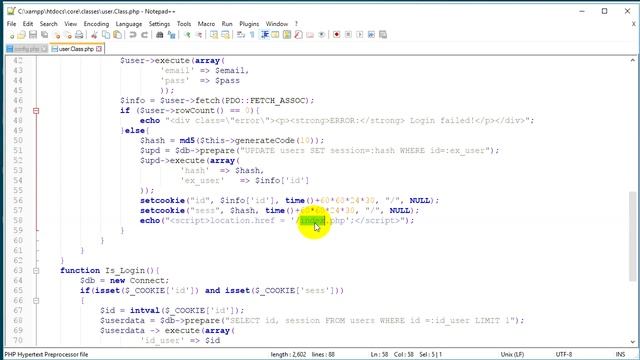Undo the last edit with the Undo arrow
640x360 pixels.
click(133, 35)
